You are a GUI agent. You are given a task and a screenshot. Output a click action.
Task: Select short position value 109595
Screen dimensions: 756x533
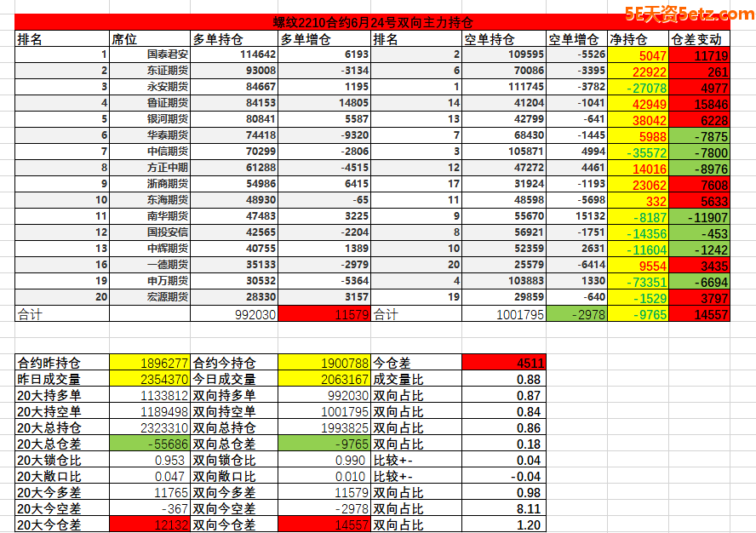click(x=504, y=54)
